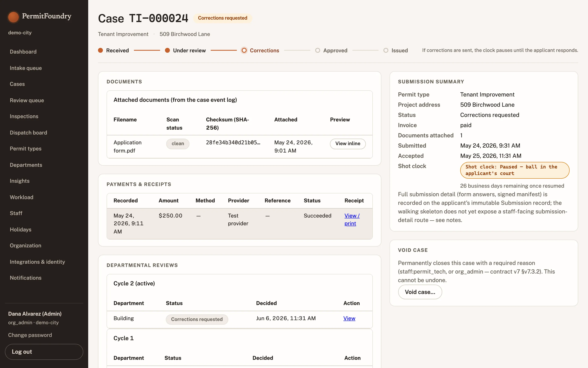The image size is (588, 368).
Task: View the Building review in Cycle 2
Action: 349,318
